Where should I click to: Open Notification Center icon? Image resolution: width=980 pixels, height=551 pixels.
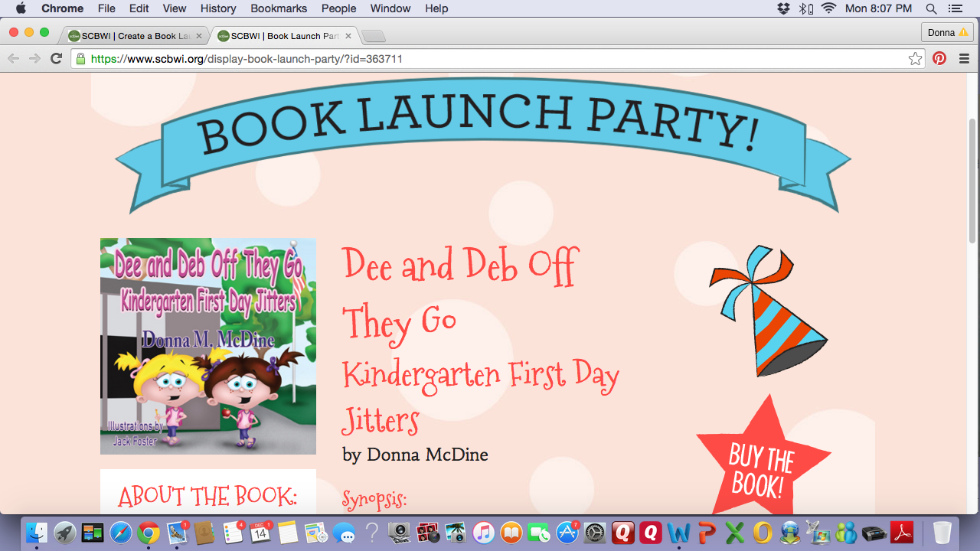point(955,8)
